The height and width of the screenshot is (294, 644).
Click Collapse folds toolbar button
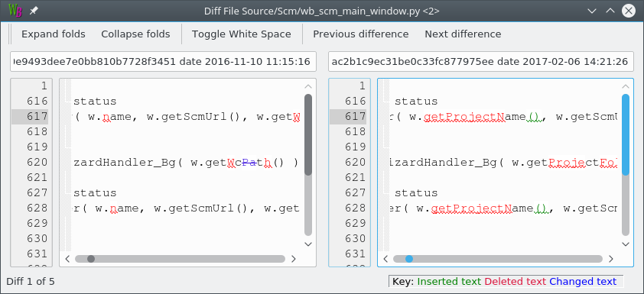coord(135,34)
